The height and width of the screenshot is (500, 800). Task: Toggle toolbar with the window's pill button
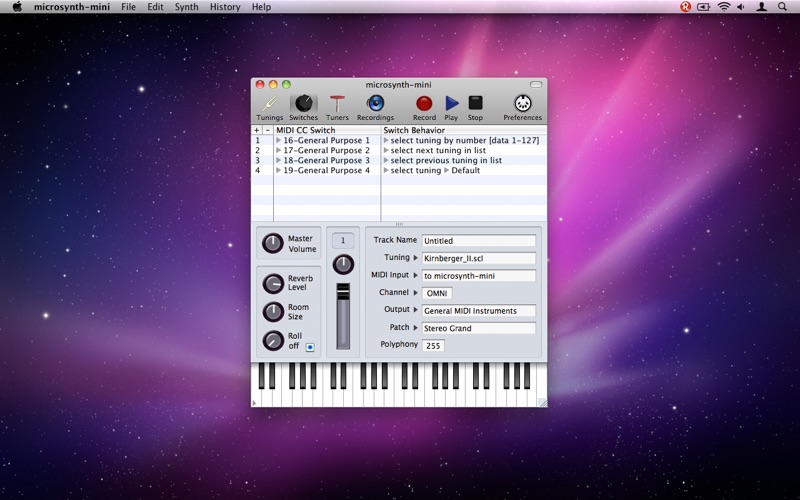tap(536, 85)
